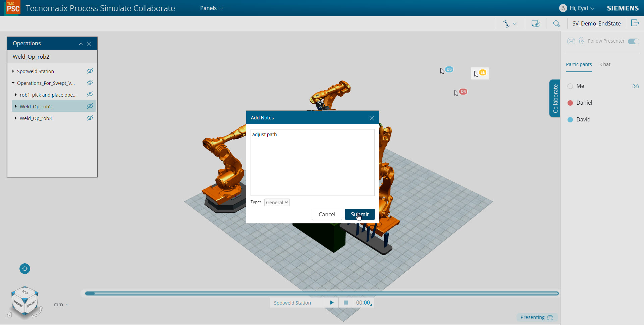
Task: Expand the Spotweld Station tree node
Action: point(13,71)
